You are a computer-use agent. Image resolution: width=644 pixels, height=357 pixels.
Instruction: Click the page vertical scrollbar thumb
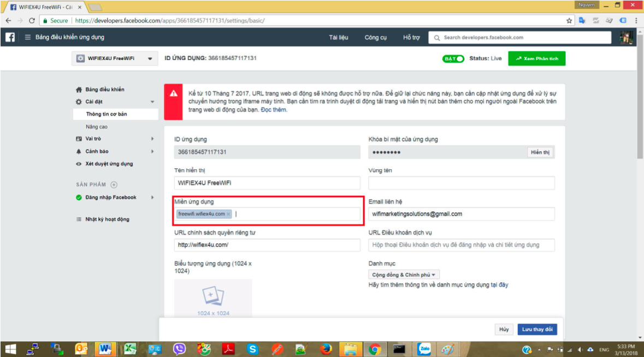(640, 98)
